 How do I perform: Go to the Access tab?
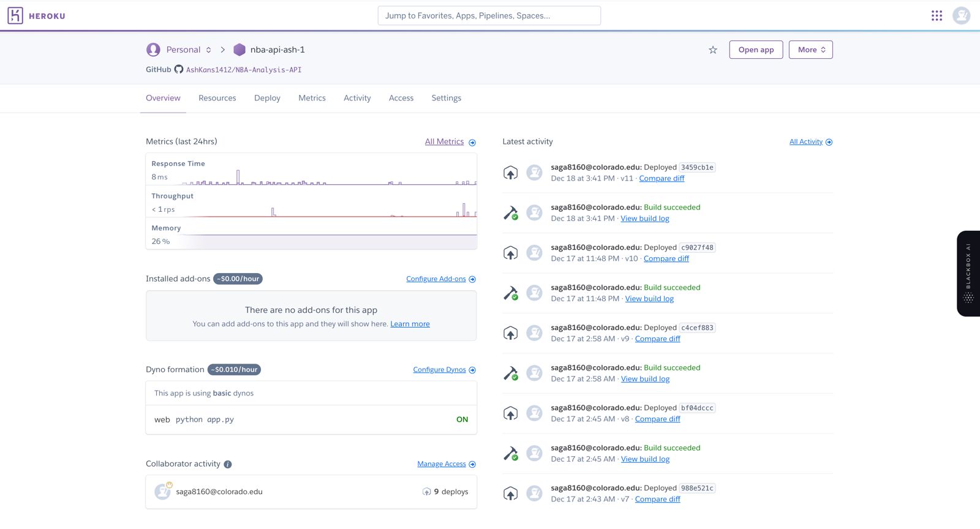tap(401, 98)
